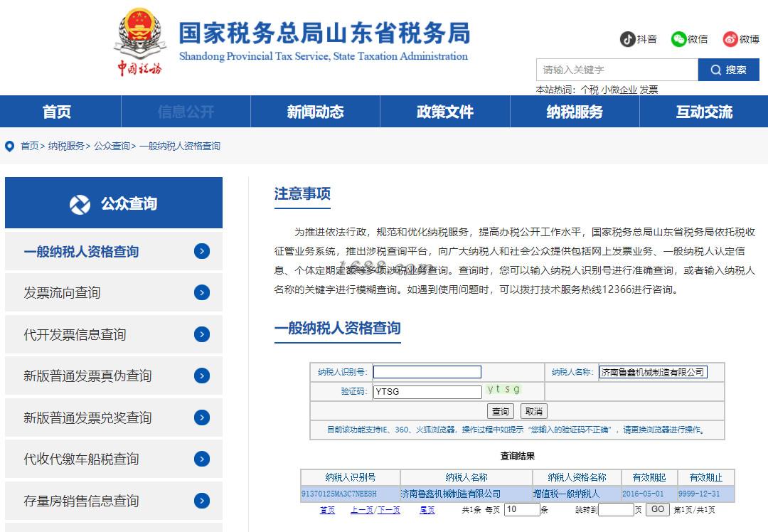Click arrow icon beside 代收代缴车船税查询
The width and height of the screenshot is (768, 532).
[202, 459]
